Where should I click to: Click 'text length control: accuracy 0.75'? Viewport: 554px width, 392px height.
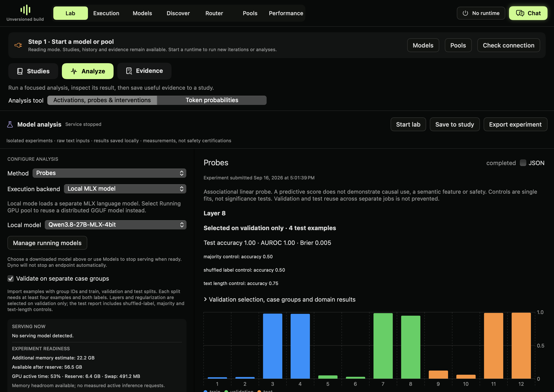point(241,283)
